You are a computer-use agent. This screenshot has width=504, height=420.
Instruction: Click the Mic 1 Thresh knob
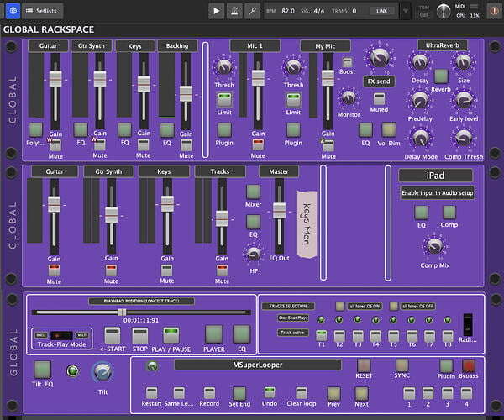(x=224, y=67)
